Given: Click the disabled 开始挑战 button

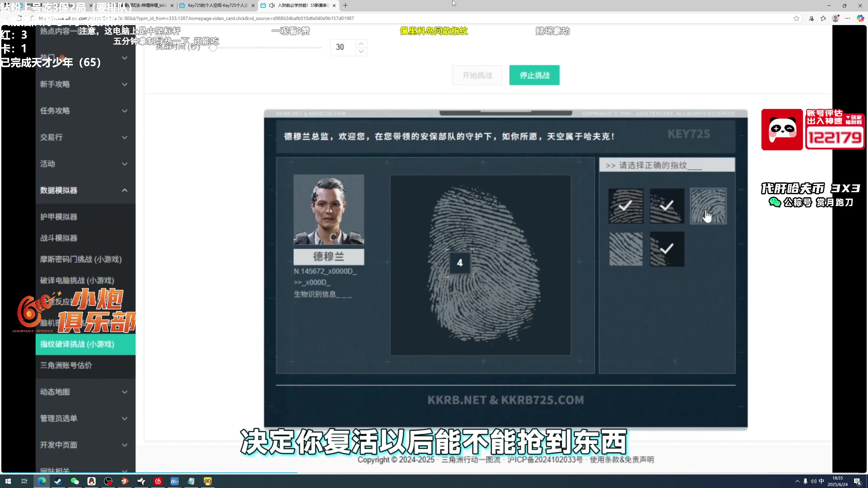Looking at the screenshot, I should [477, 75].
